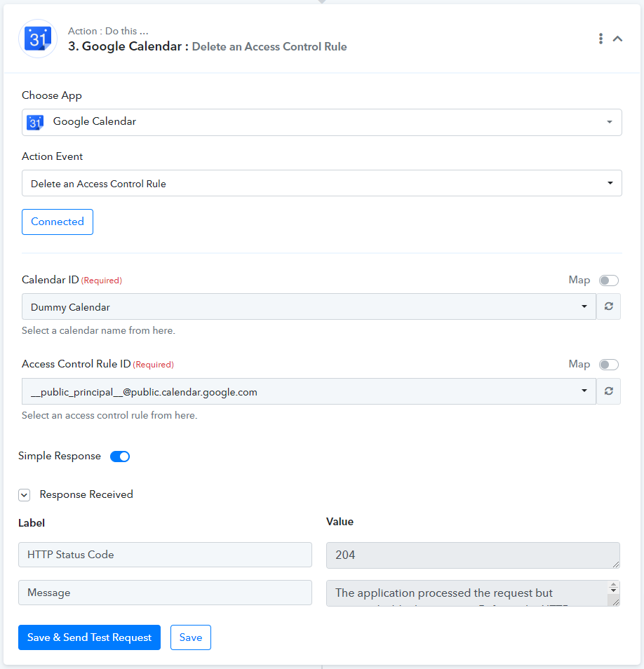Viewport: 644px width, 669px height.
Task: Open the Action Event dropdown
Action: [x=322, y=184]
